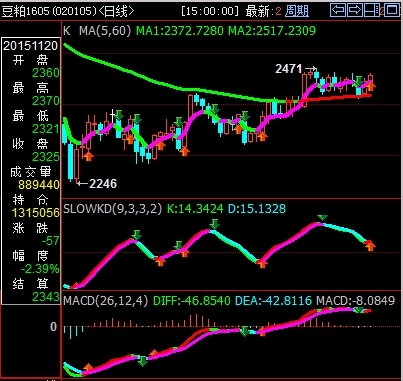
Task: Click the 豆粕1605 contract title
Action: pos(26,11)
